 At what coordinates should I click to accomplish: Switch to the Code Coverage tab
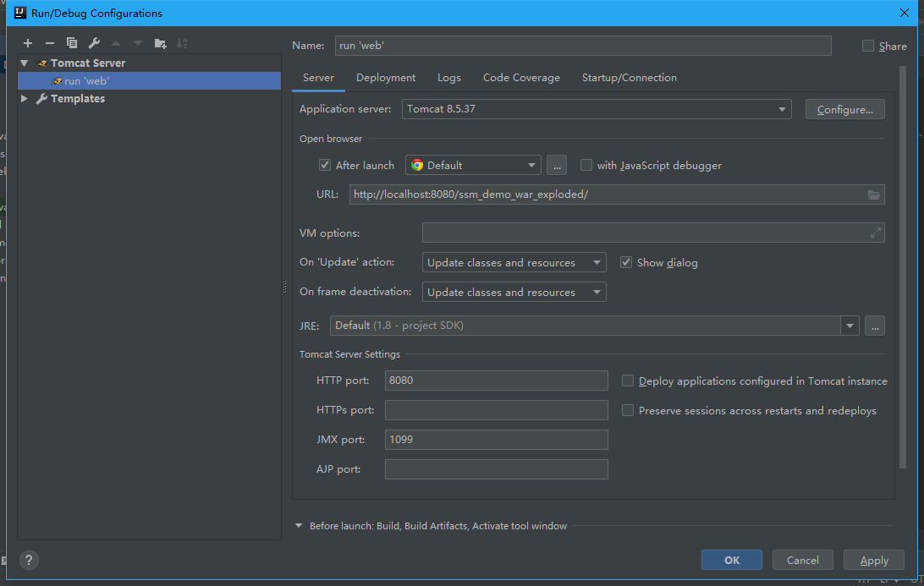tap(521, 78)
